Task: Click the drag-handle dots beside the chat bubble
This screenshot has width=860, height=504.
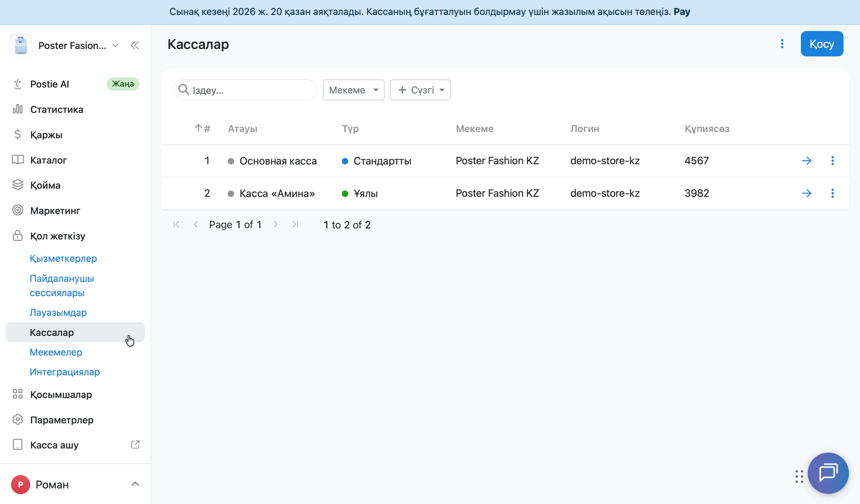Action: click(799, 476)
